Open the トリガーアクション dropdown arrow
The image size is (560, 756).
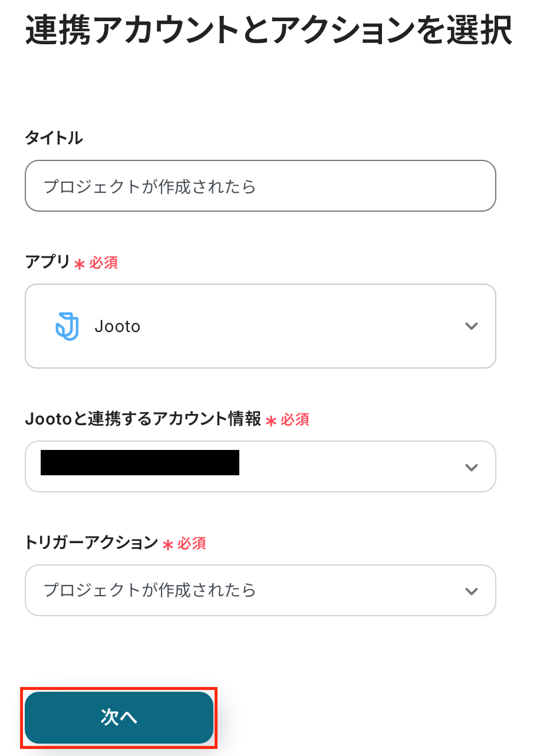click(471, 591)
